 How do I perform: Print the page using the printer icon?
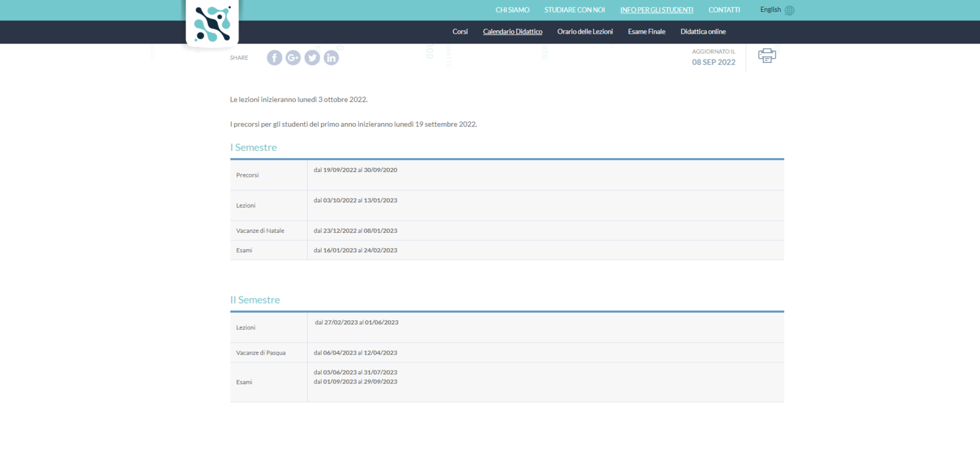767,56
